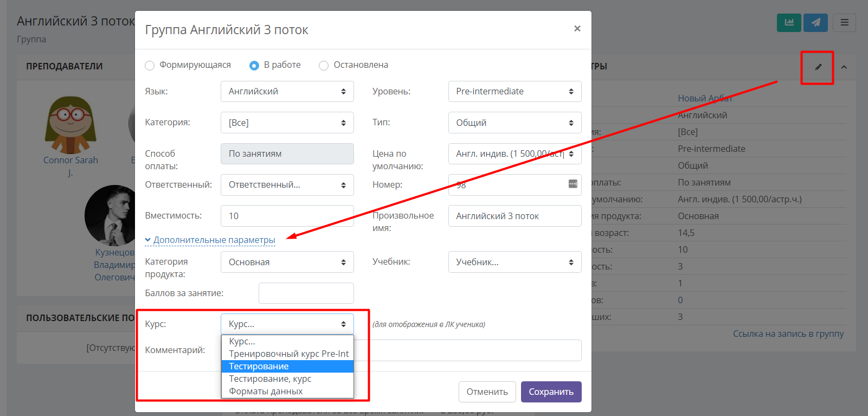Viewport: 868px width, 416px height.
Task: Click the Вместимость input field
Action: pos(287,216)
